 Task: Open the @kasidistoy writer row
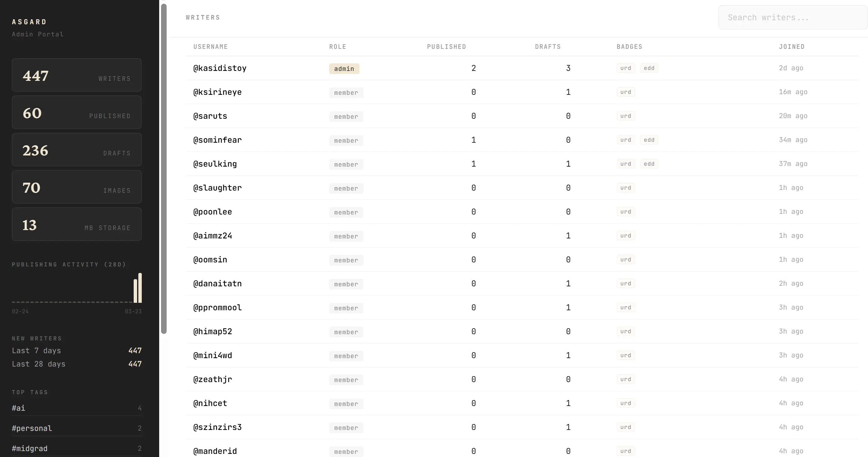click(x=220, y=68)
